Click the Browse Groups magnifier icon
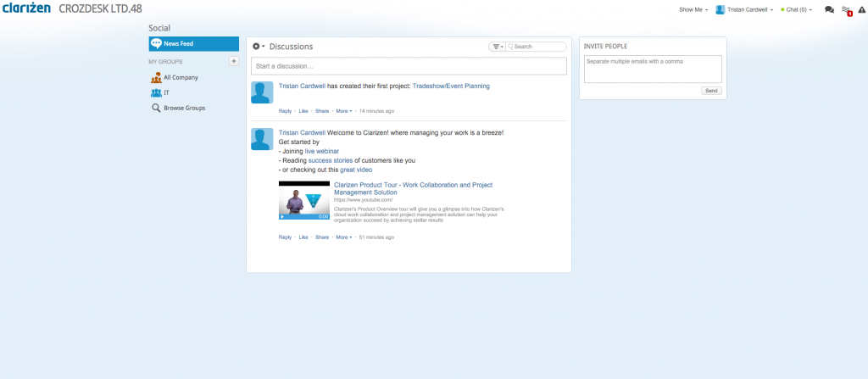 tap(156, 108)
